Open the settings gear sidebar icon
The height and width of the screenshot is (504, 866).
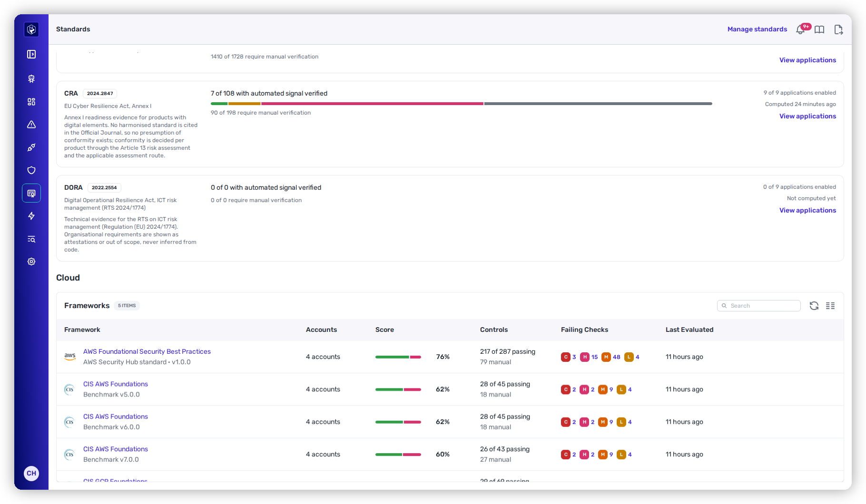31,262
